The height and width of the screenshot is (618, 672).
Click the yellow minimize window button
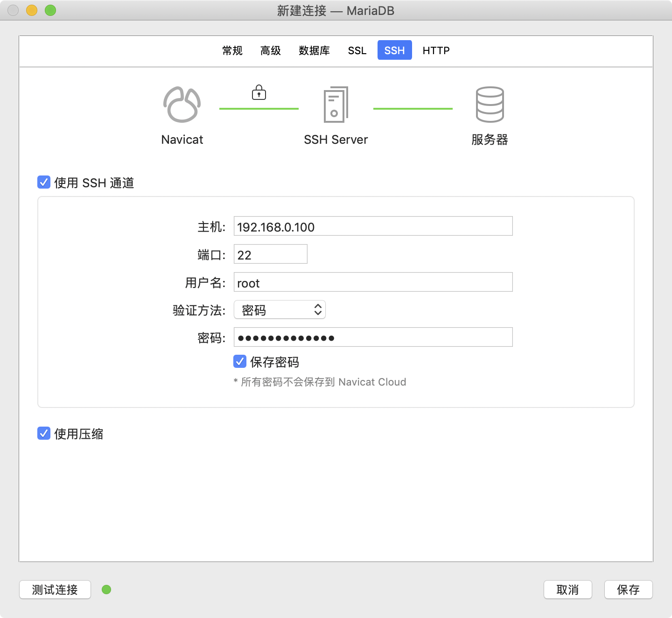(x=32, y=10)
